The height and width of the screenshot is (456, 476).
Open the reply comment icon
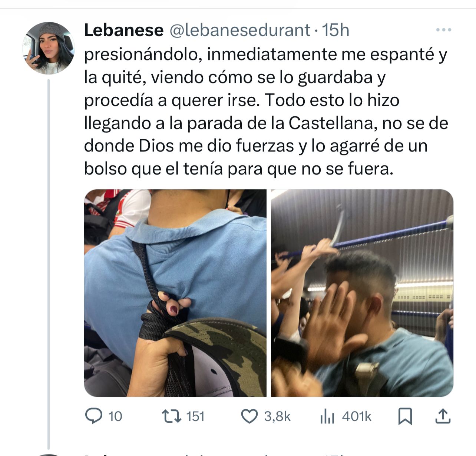tap(93, 416)
